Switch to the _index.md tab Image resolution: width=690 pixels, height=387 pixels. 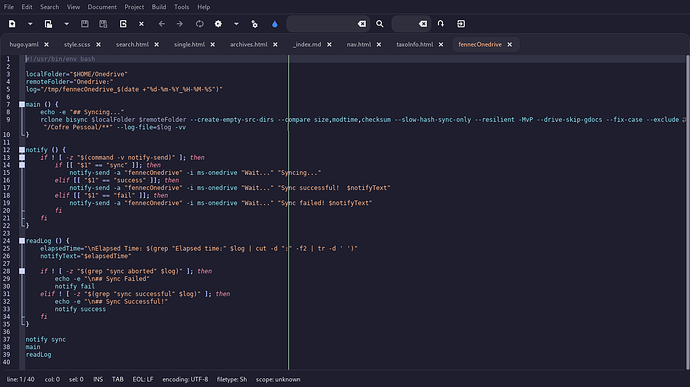(x=307, y=44)
